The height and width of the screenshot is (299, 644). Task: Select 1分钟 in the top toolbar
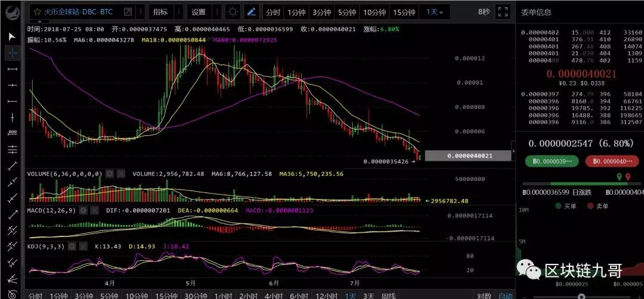296,13
